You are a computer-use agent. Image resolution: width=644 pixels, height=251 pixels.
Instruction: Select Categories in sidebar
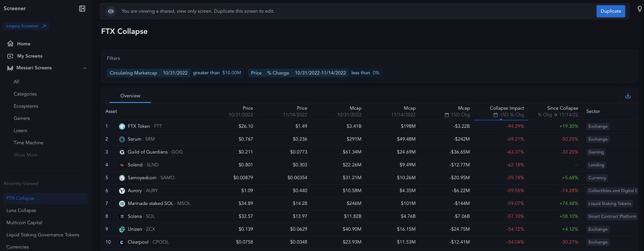coord(25,94)
